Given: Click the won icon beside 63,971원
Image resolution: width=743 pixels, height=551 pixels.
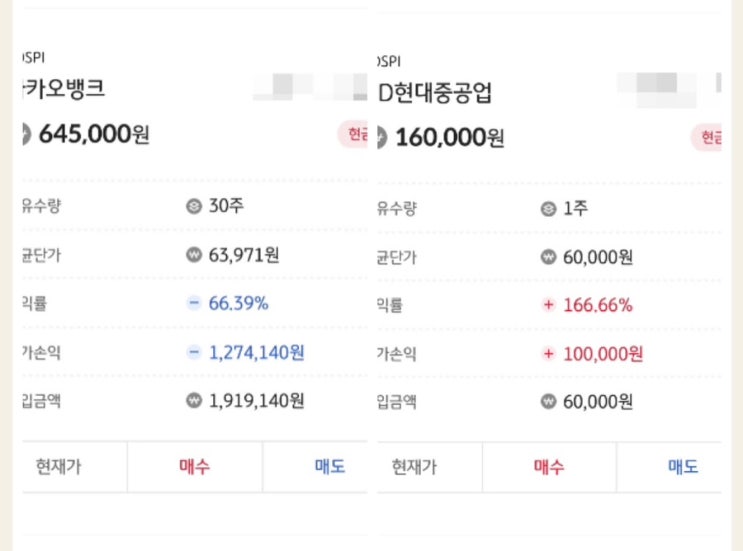Looking at the screenshot, I should (194, 255).
